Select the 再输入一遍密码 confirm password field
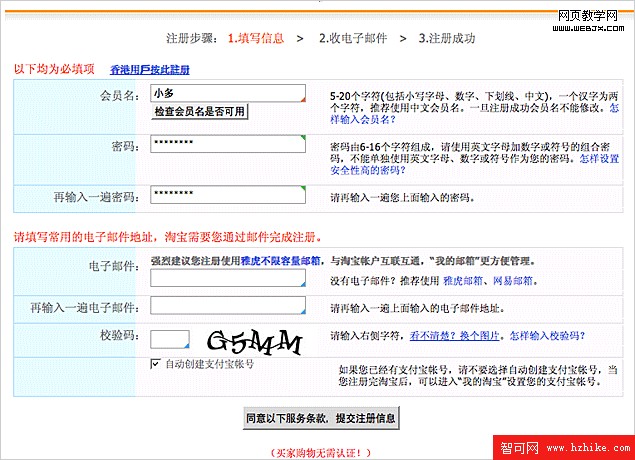635x460 pixels. [x=227, y=193]
